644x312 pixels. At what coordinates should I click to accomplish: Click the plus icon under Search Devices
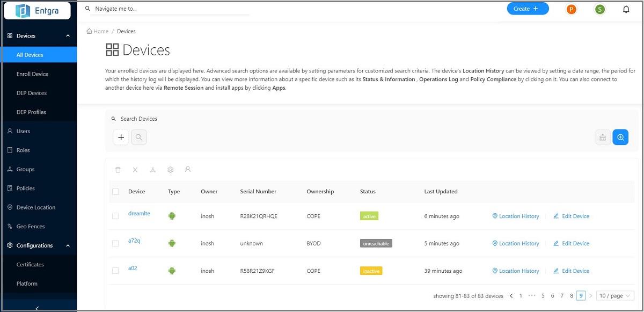coord(121,137)
